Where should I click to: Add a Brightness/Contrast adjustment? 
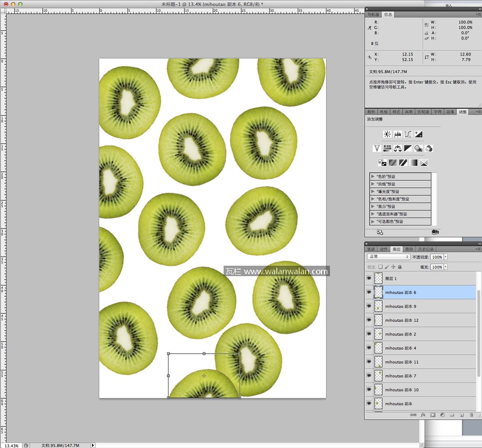pyautogui.click(x=387, y=134)
